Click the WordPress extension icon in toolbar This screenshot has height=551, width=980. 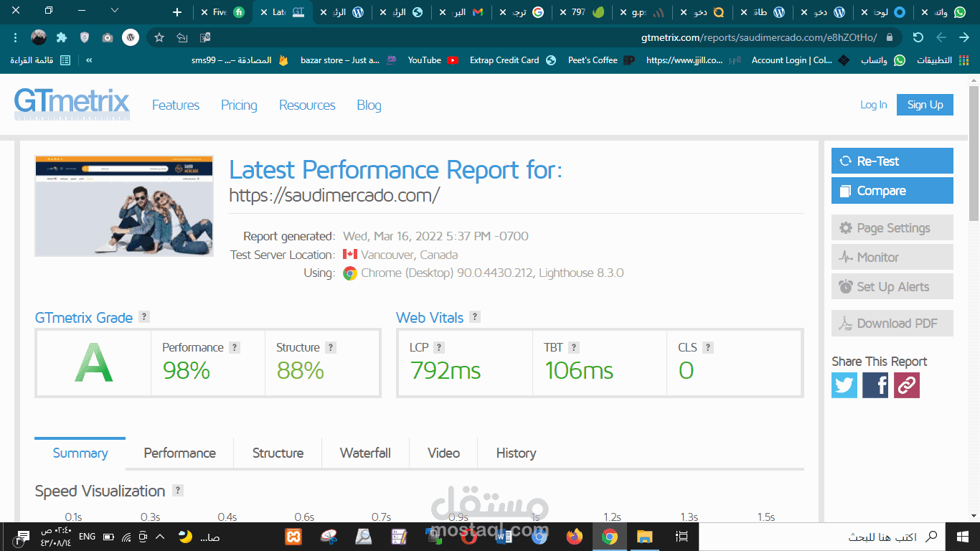pos(131,37)
